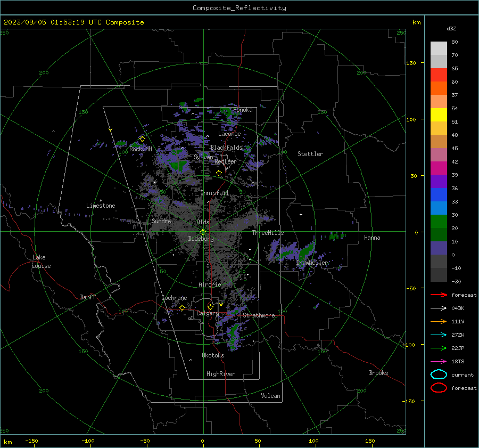Screen dimensions: 479x448
Task: Click the Airdrie town label
Action: (210, 284)
